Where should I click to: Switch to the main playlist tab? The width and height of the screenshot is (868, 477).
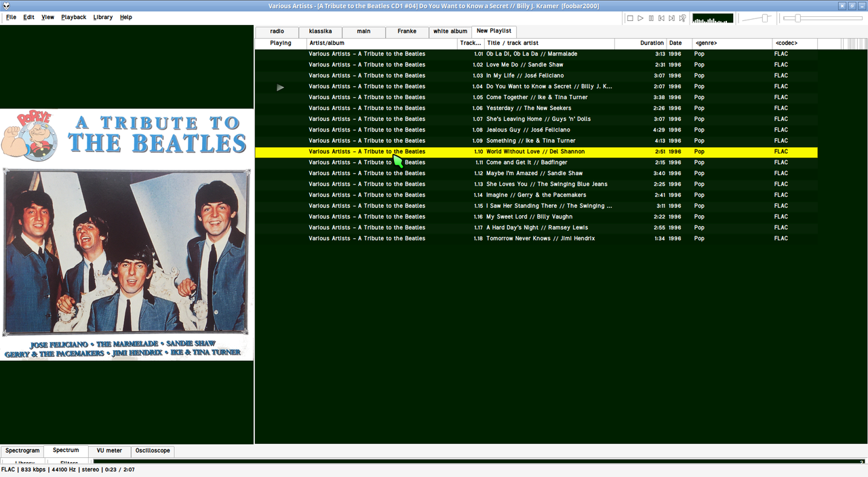[x=363, y=31]
